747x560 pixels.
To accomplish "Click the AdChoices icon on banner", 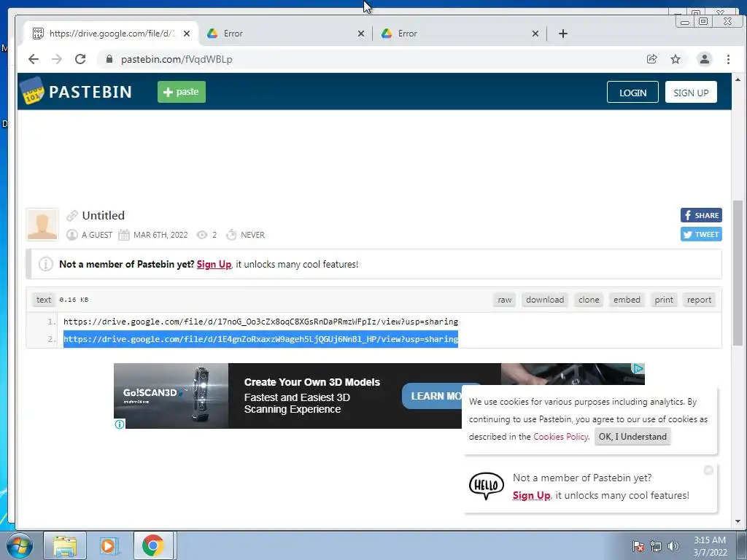I will tap(638, 368).
